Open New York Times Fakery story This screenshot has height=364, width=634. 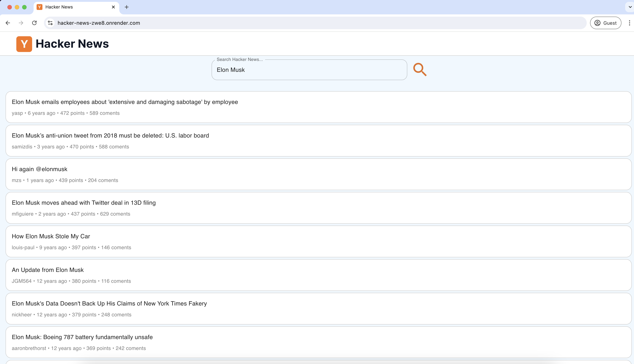pos(109,303)
